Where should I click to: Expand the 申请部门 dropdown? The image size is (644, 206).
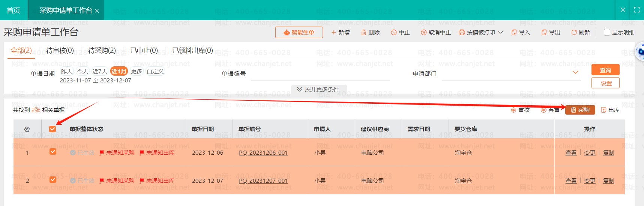575,72
